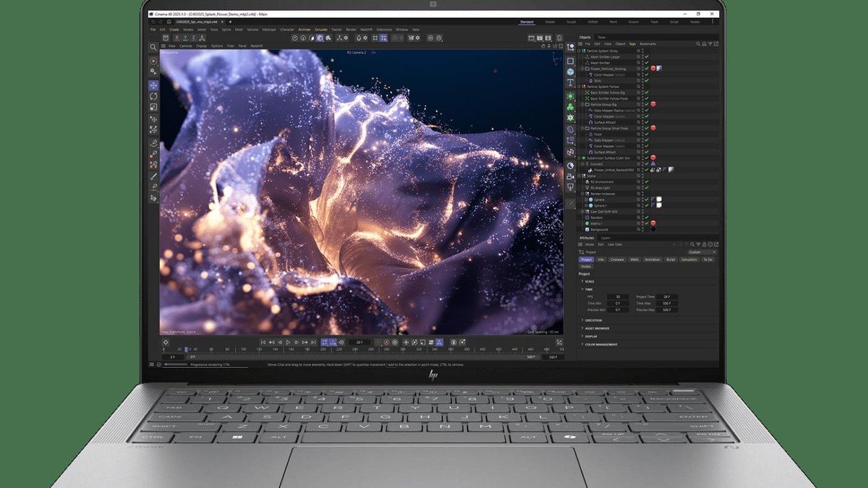Click the Project Time input field

coord(667,296)
